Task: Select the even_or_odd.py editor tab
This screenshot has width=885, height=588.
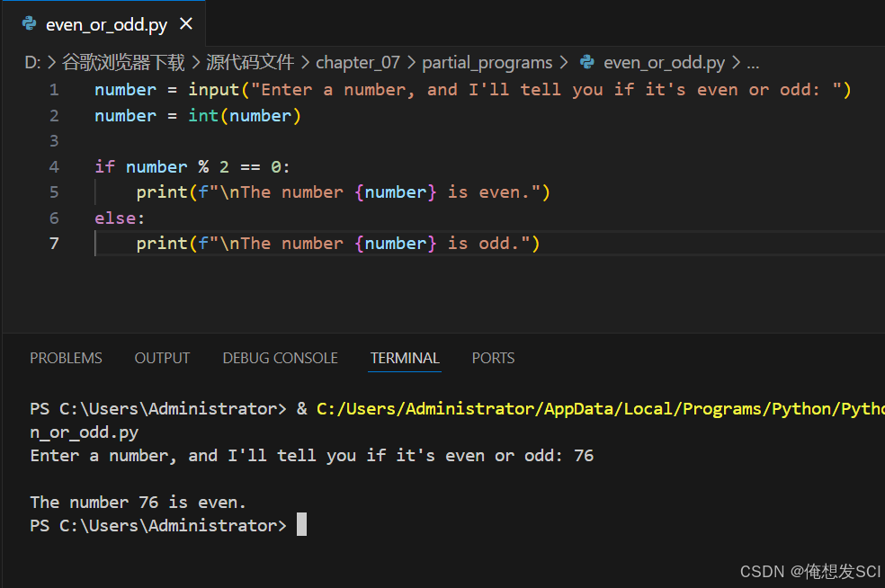Action: [x=104, y=23]
